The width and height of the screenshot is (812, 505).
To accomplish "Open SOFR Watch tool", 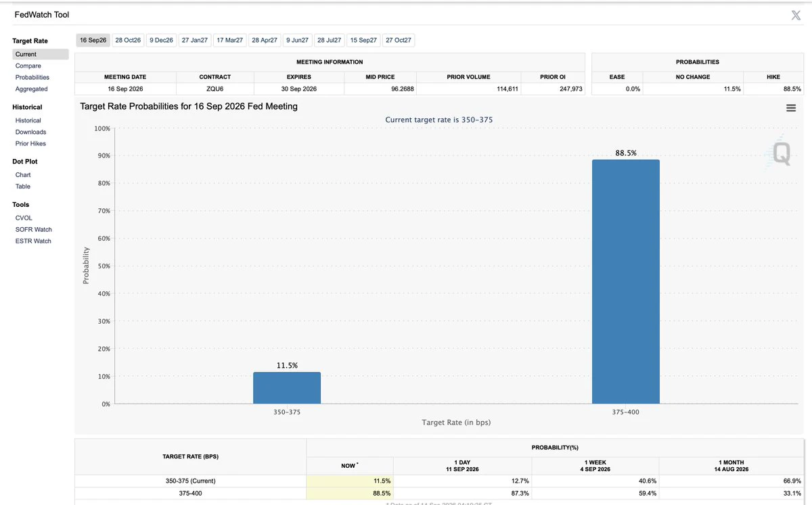I will pos(34,229).
